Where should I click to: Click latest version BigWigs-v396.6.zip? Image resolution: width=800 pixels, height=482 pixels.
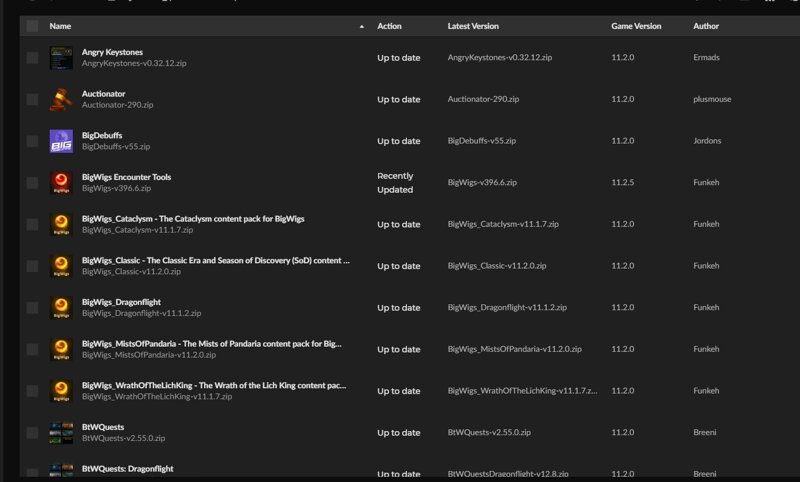tap(482, 183)
